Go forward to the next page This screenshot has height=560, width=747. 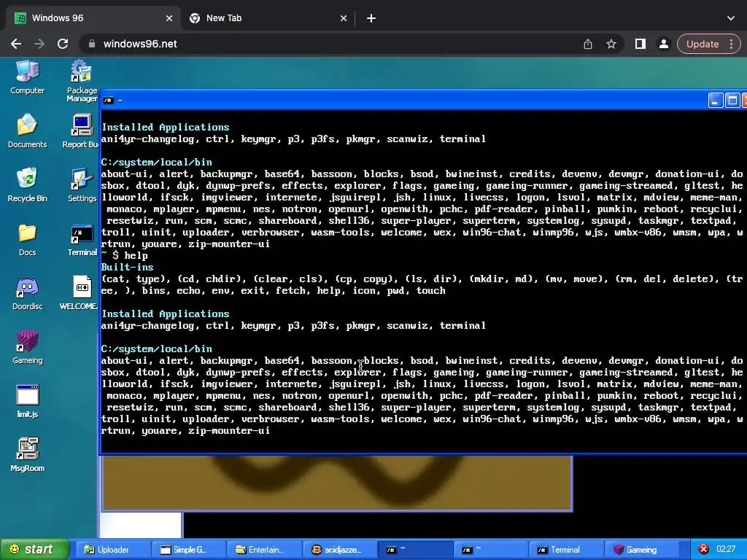tap(39, 44)
